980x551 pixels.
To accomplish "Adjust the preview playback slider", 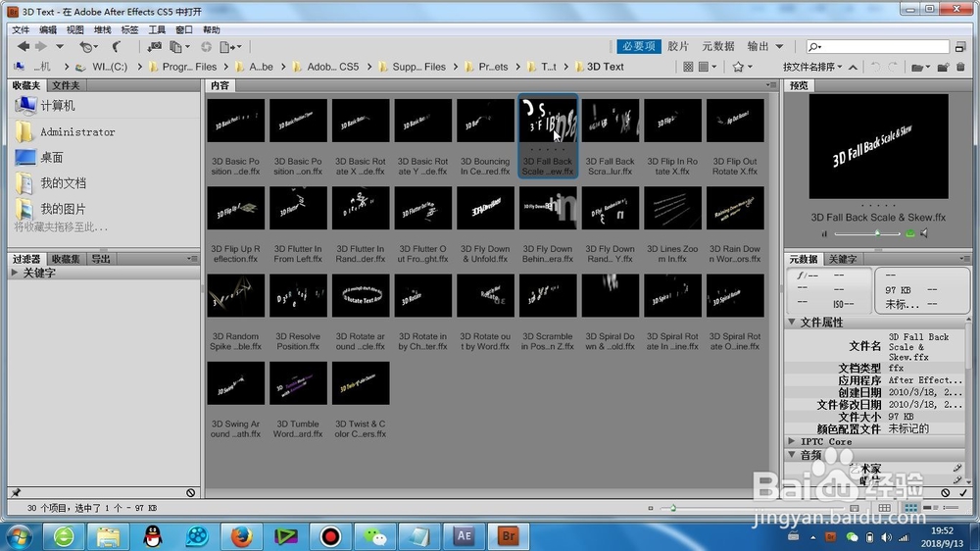I will click(x=867, y=234).
